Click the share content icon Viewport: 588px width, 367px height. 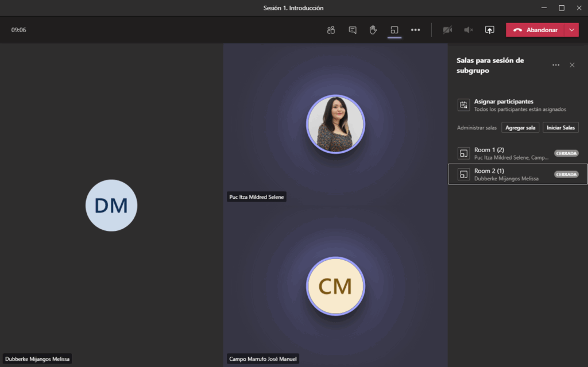click(x=489, y=30)
